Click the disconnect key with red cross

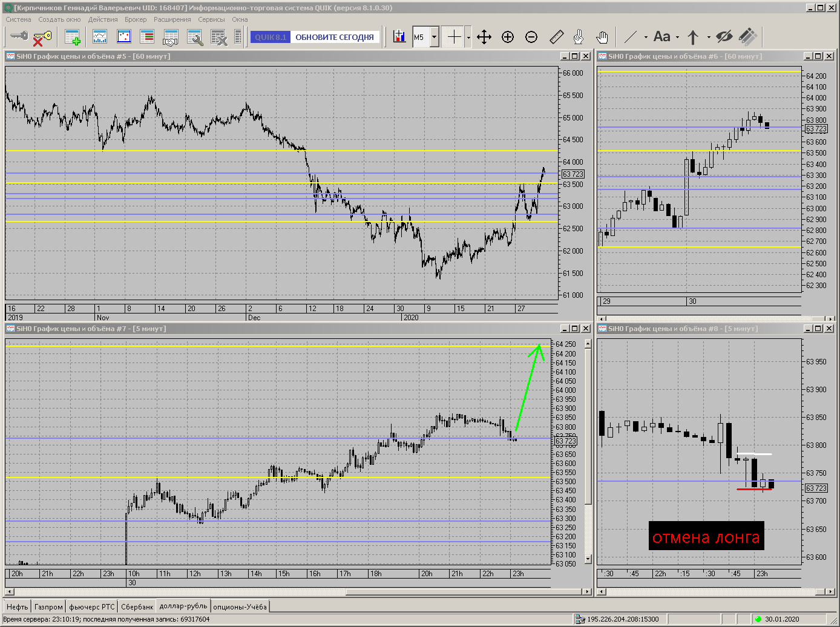pyautogui.click(x=42, y=38)
